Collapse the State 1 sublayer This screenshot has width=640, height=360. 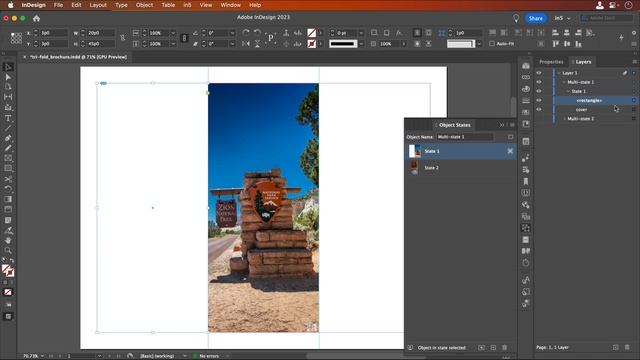click(568, 91)
